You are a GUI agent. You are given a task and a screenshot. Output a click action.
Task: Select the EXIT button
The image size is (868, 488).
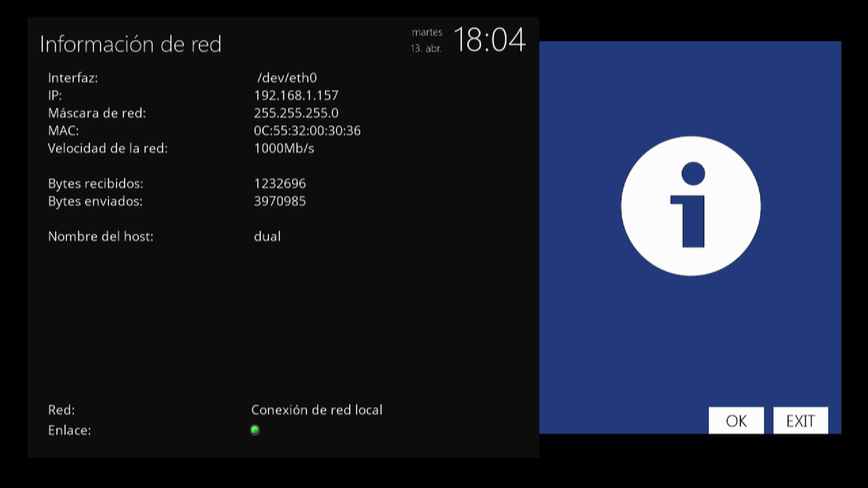(x=801, y=421)
